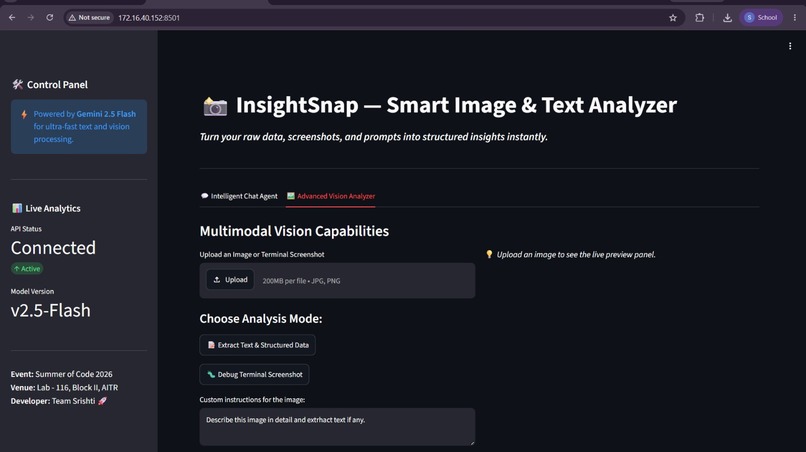Open the School profile button
The height and width of the screenshot is (452, 806).
tap(761, 17)
